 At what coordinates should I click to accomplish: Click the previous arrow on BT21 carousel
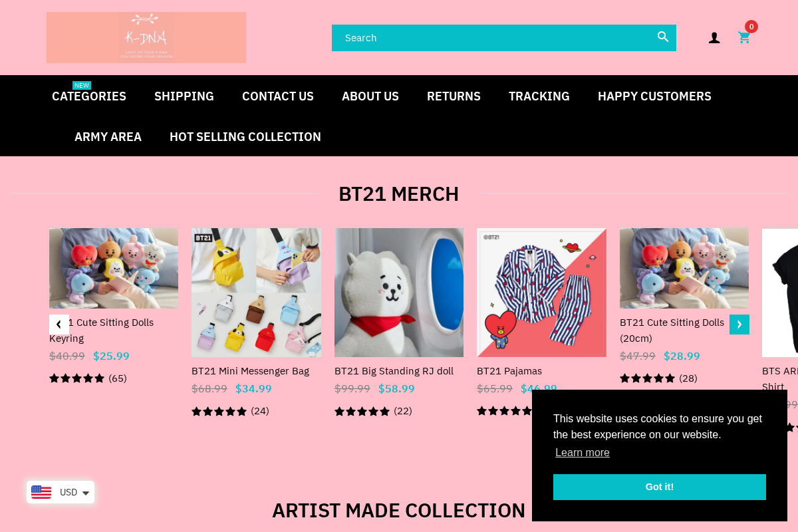(x=59, y=324)
